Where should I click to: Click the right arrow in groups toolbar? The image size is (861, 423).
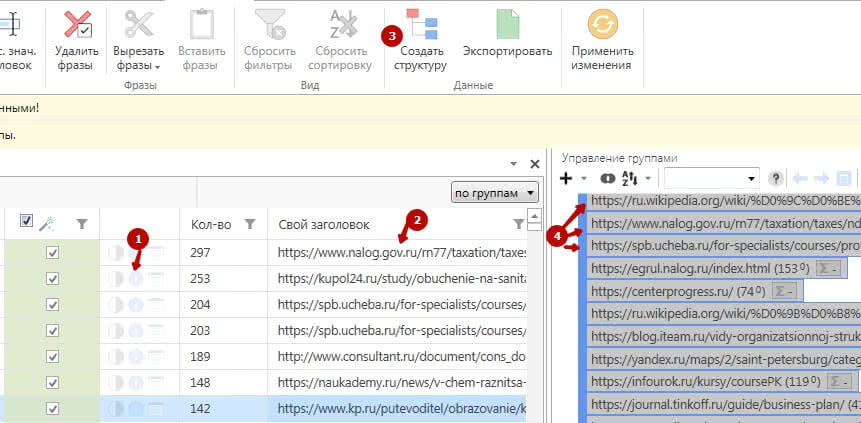821,179
